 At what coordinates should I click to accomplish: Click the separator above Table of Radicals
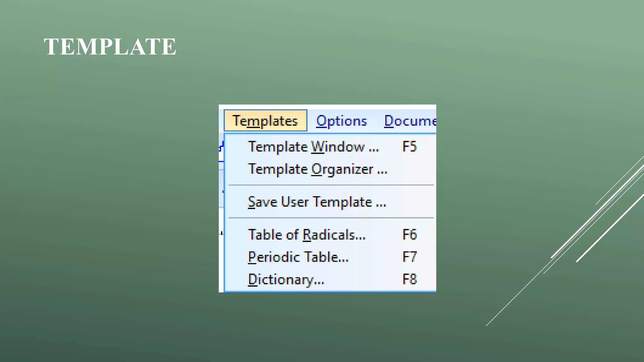point(331,218)
